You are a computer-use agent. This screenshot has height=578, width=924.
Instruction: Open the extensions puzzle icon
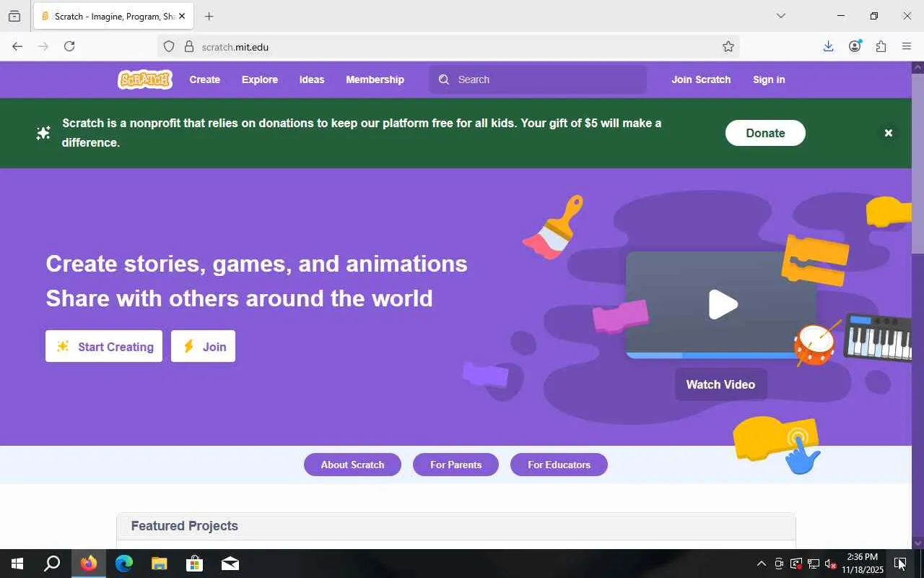pos(881,46)
